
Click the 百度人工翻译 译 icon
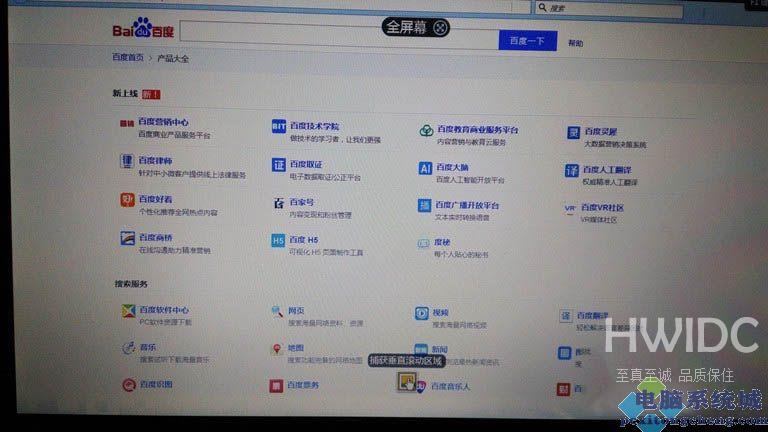pos(572,170)
